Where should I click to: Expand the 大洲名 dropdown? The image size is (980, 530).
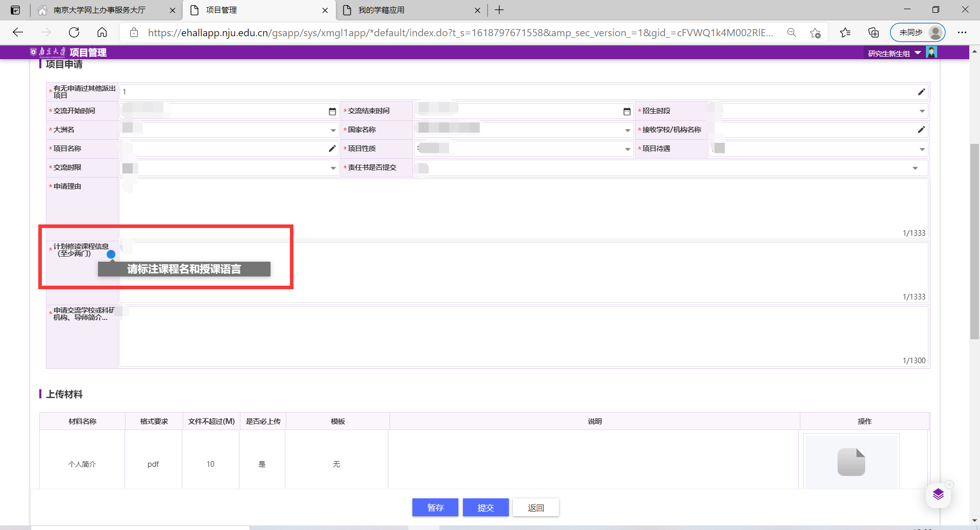[x=333, y=130]
